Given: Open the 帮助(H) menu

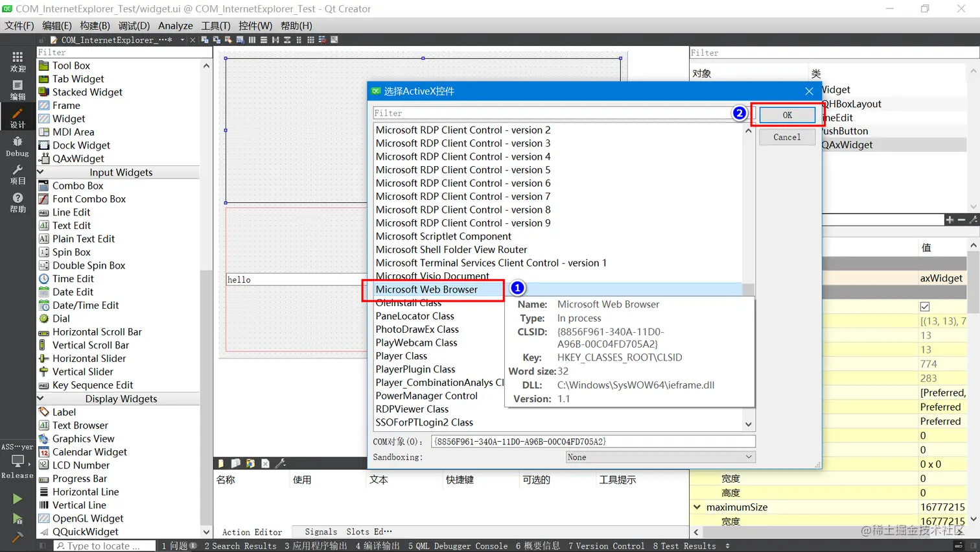Looking at the screenshot, I should point(296,26).
